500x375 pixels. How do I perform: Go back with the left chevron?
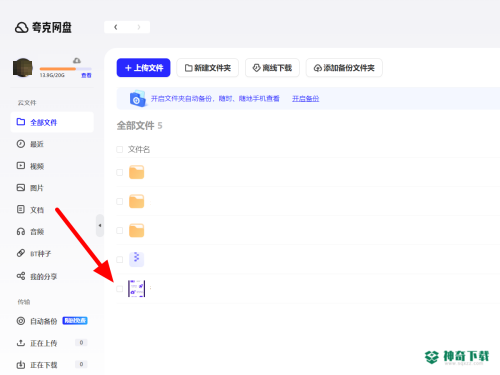116,27
